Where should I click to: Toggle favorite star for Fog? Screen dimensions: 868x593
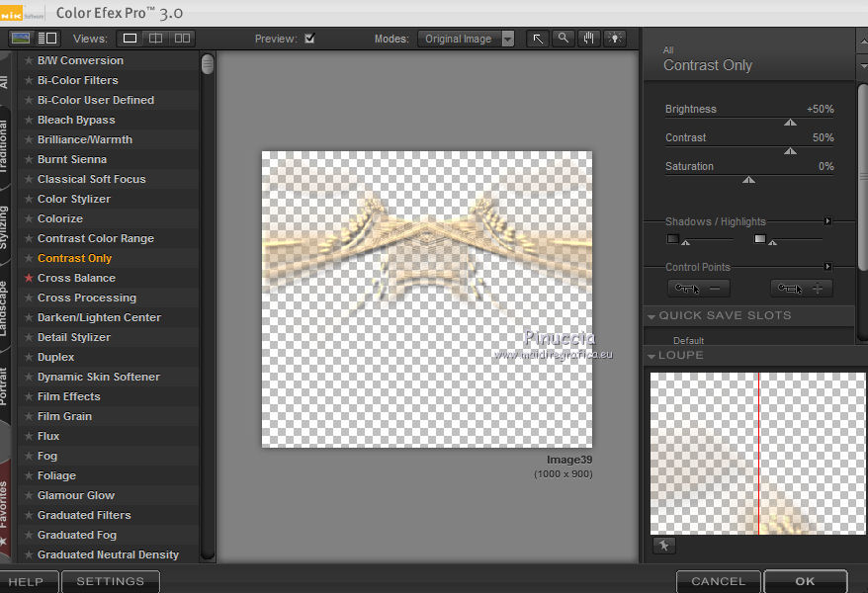[x=29, y=456]
